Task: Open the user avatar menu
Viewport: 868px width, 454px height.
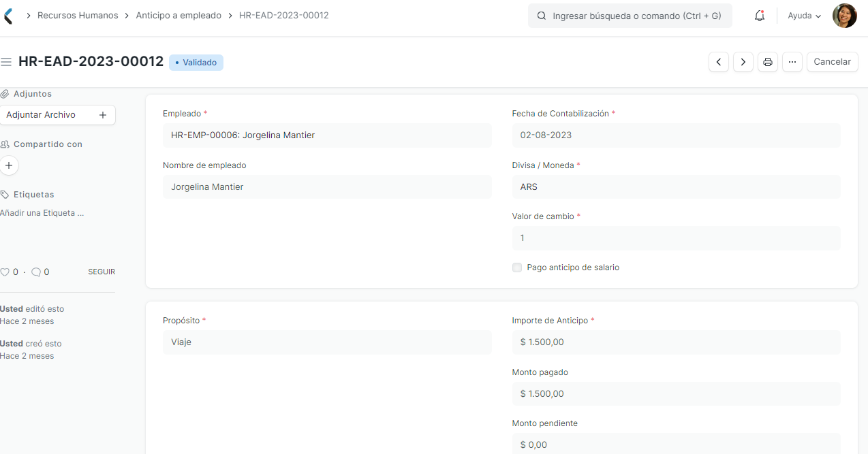Action: [845, 16]
